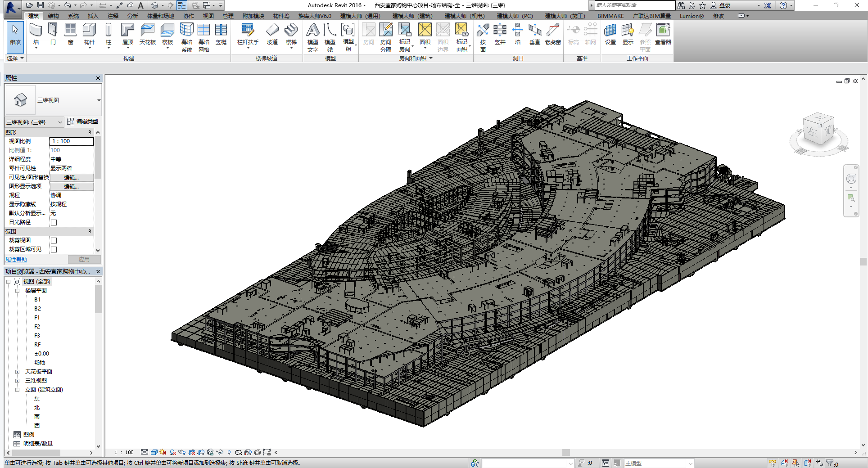Image resolution: width=868 pixels, height=468 pixels.
Task: Select the Wall (墙) tool
Action: pos(36,35)
